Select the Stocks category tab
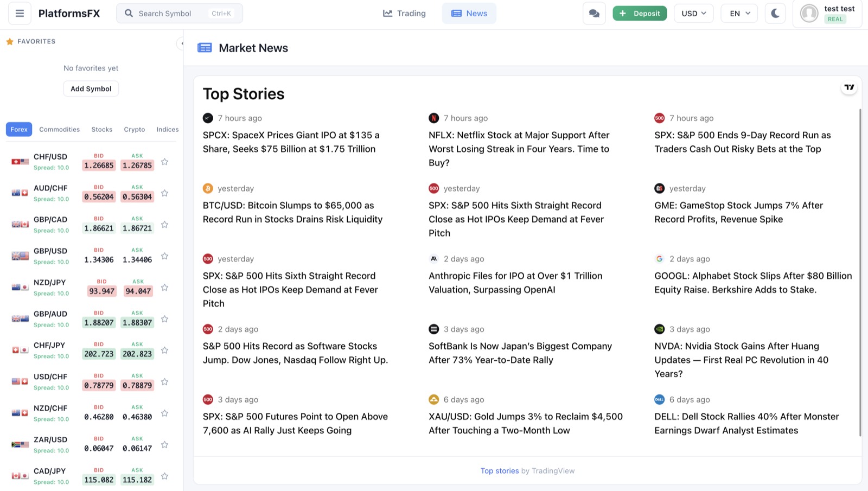The width and height of the screenshot is (868, 491). pyautogui.click(x=102, y=129)
